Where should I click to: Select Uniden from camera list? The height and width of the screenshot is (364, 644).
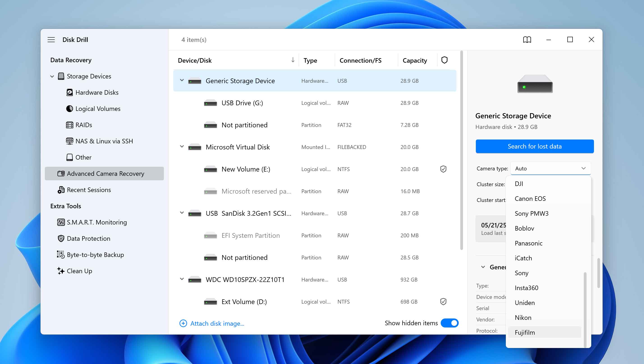click(x=545, y=303)
